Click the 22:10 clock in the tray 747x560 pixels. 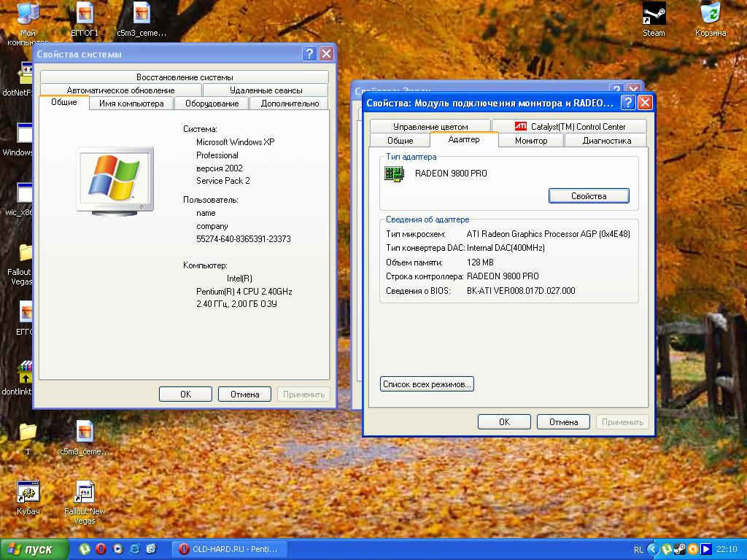click(x=727, y=550)
